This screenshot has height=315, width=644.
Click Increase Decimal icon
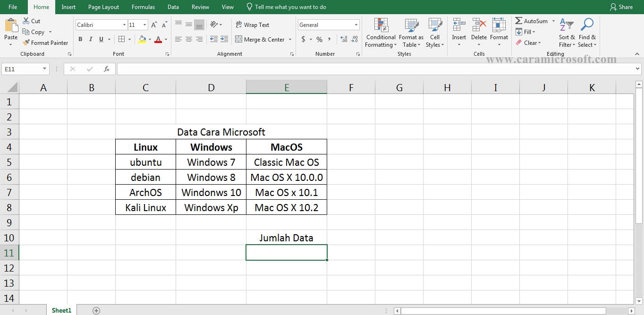[344, 39]
